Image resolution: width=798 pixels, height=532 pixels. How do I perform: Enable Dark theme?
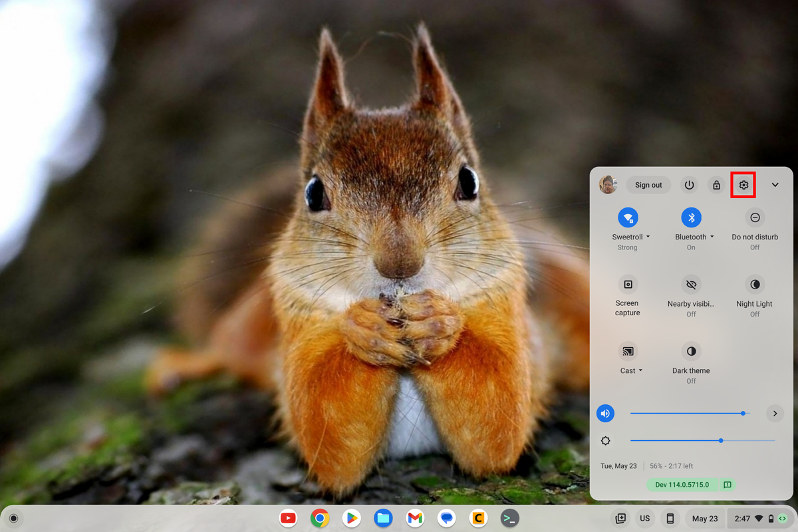coord(691,352)
